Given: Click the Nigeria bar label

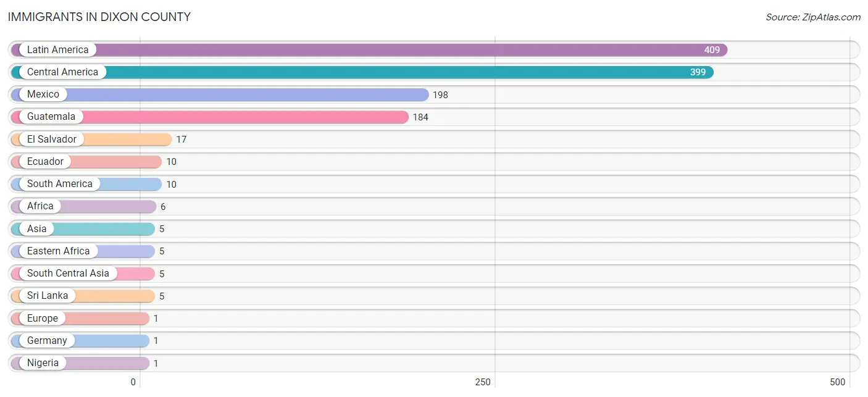Looking at the screenshot, I should pyautogui.click(x=43, y=362).
